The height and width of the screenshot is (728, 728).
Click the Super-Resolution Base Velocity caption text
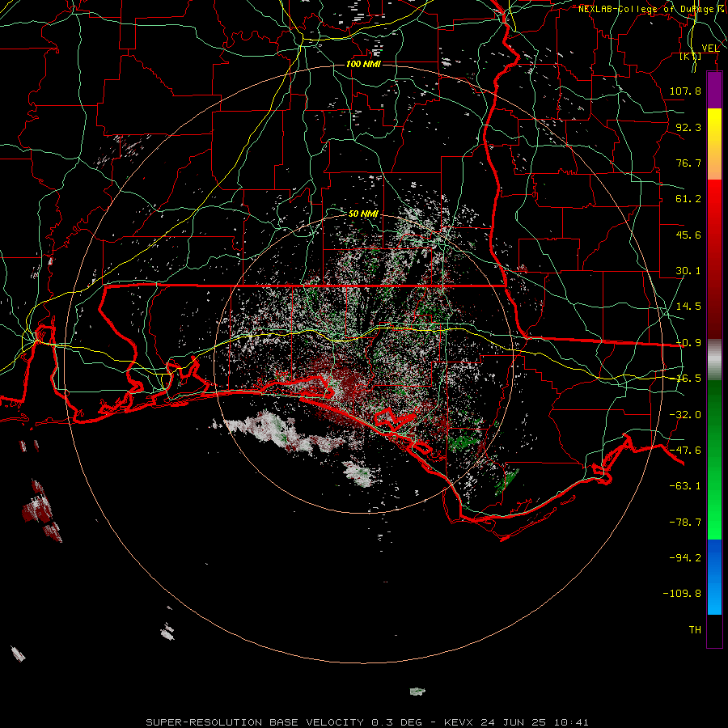(367, 722)
